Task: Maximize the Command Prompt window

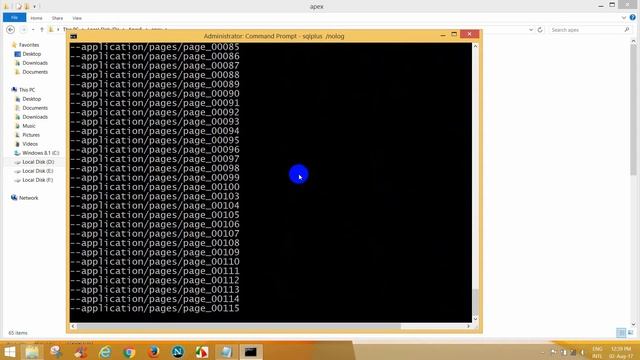Action: coord(454,35)
